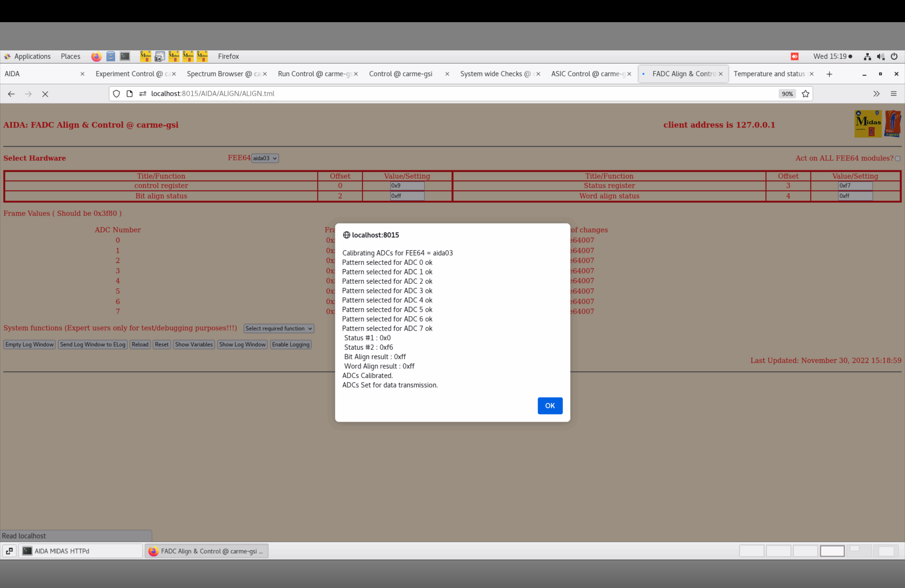Open the Firefox hamburger application menu

click(x=893, y=94)
